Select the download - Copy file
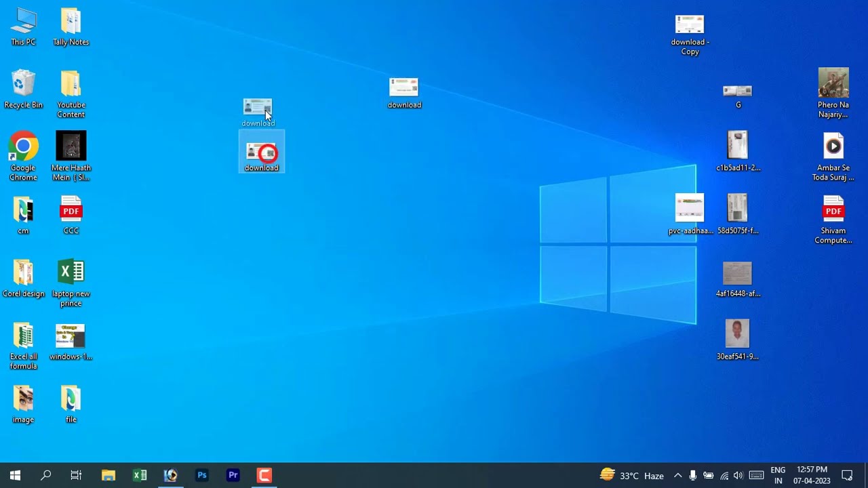The width and height of the screenshot is (868, 488). [x=690, y=35]
